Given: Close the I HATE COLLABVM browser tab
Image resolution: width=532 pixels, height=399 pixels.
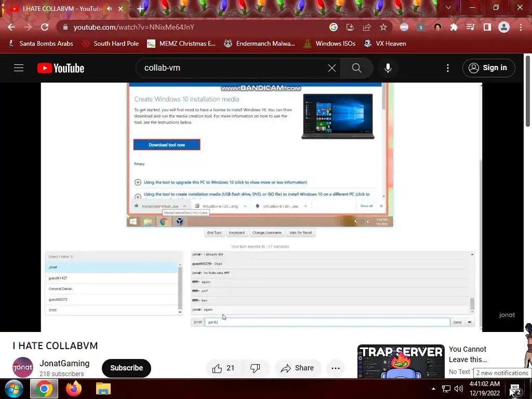Looking at the screenshot, I should click(121, 9).
